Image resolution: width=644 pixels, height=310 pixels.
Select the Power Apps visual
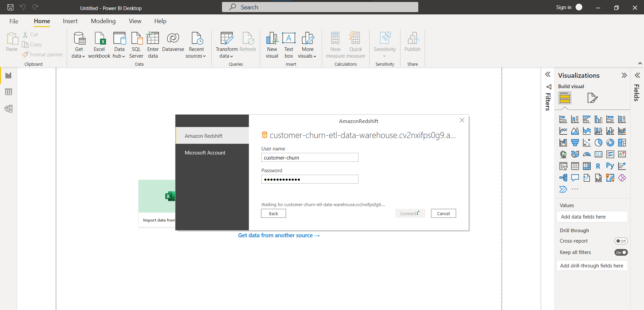[x=622, y=178]
